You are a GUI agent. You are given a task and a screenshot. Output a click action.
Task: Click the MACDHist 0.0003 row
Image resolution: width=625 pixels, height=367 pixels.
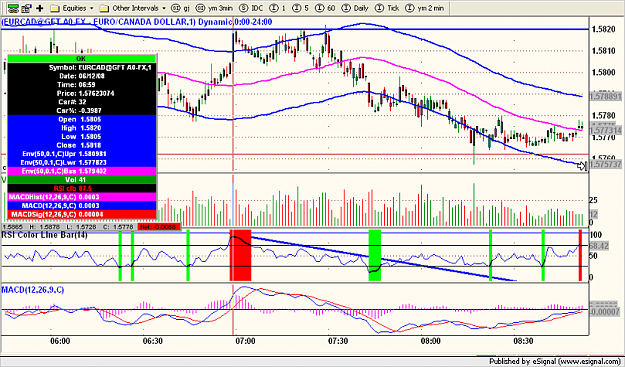[82, 197]
